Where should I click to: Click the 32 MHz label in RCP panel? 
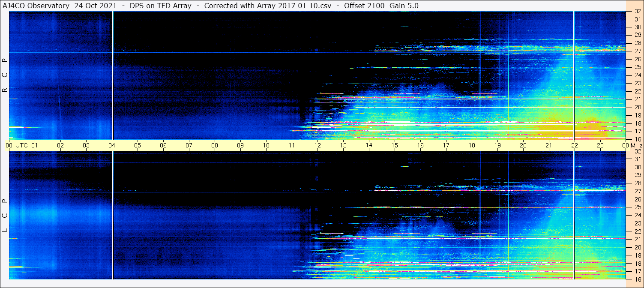click(637, 12)
